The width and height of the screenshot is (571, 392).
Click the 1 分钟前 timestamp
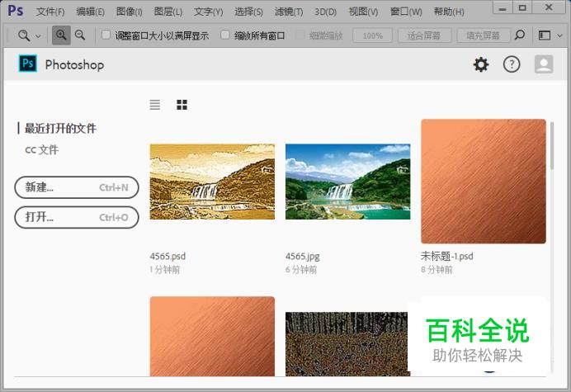click(x=164, y=270)
